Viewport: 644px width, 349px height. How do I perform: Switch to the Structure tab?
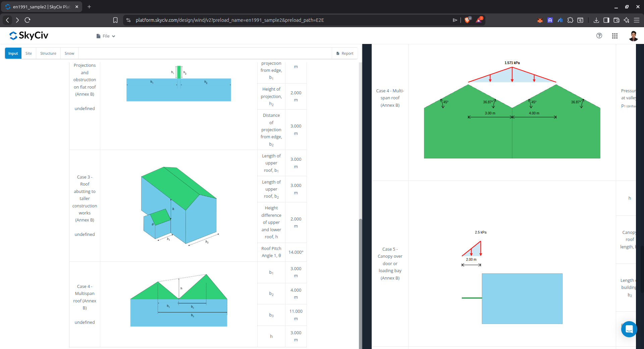(x=48, y=53)
